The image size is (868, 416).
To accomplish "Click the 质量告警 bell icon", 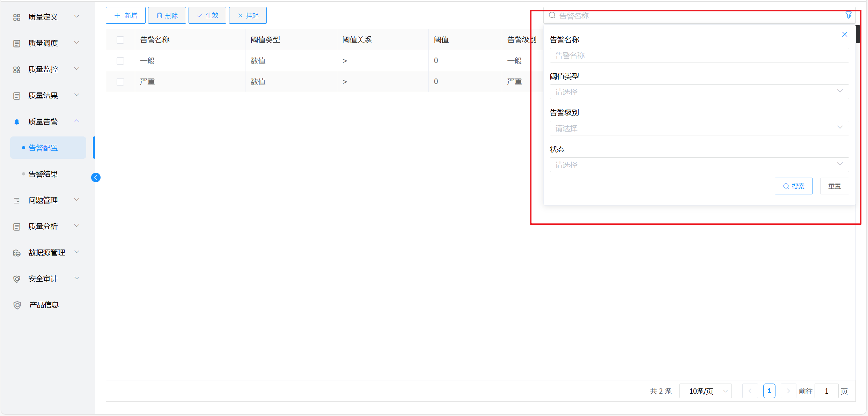I will coord(16,122).
